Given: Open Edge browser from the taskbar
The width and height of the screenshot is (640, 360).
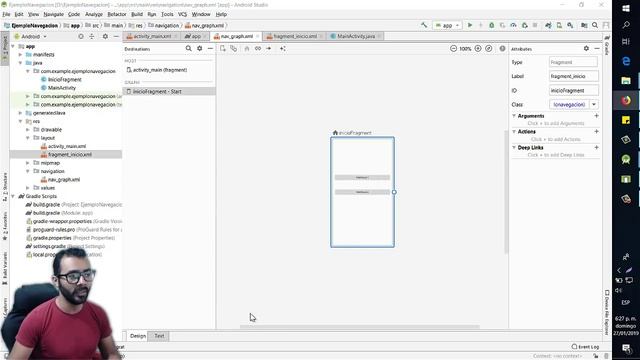Looking at the screenshot, I should point(626,61).
